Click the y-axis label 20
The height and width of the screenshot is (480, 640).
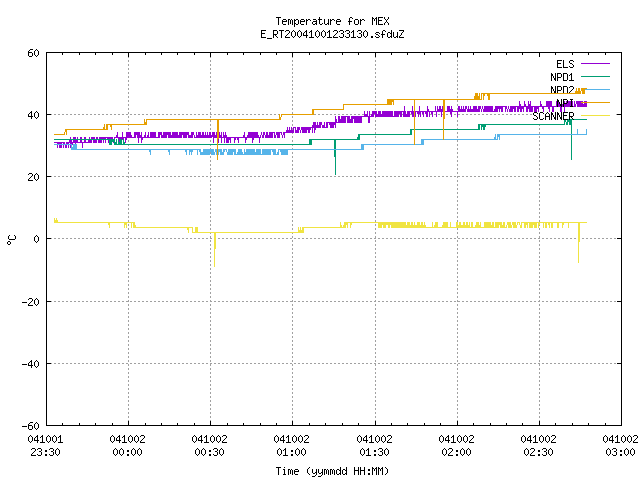point(33,177)
